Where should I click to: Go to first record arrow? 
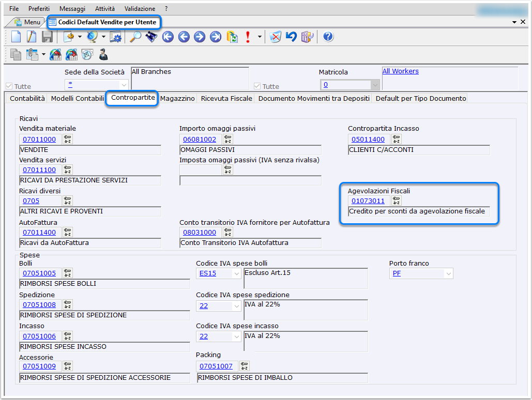tap(168, 36)
